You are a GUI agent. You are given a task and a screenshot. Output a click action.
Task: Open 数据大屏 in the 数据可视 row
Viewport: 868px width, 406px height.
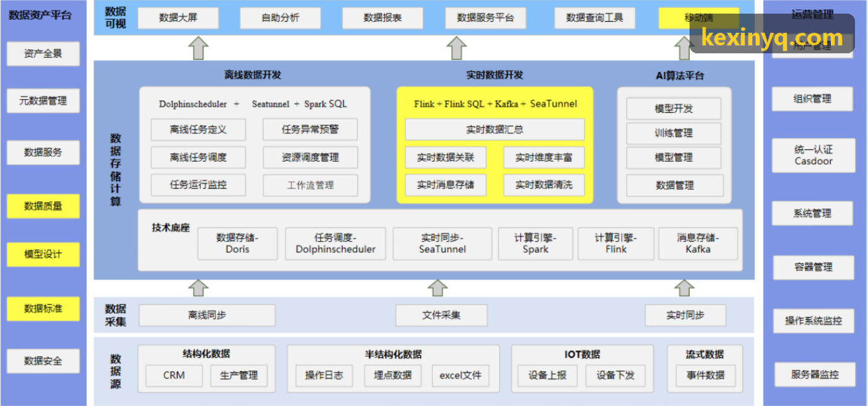(x=178, y=18)
